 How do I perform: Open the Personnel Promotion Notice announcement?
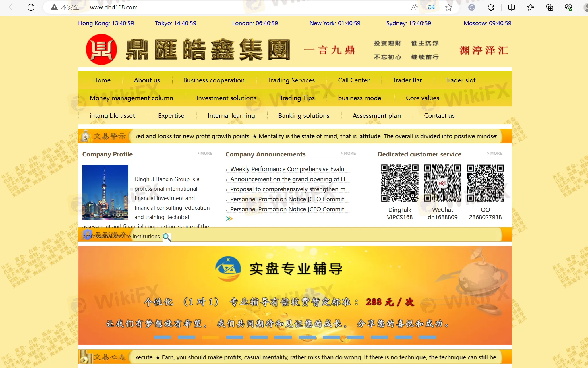289,199
